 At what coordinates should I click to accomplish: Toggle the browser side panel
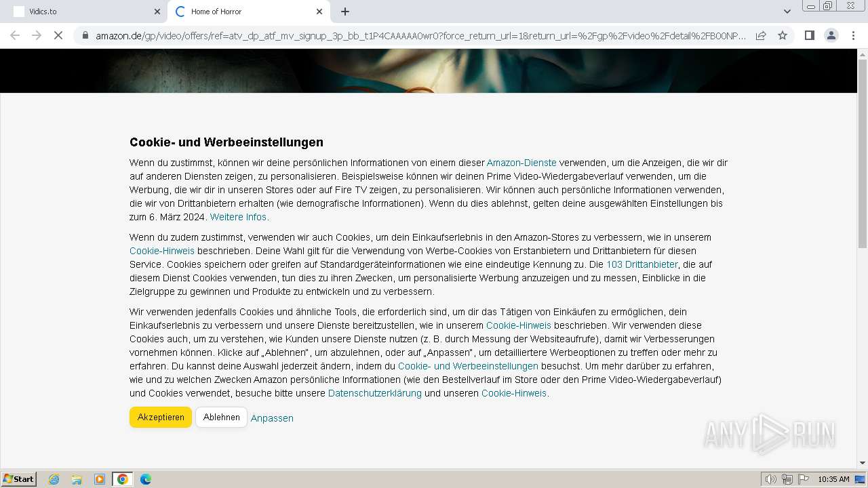pos(809,35)
